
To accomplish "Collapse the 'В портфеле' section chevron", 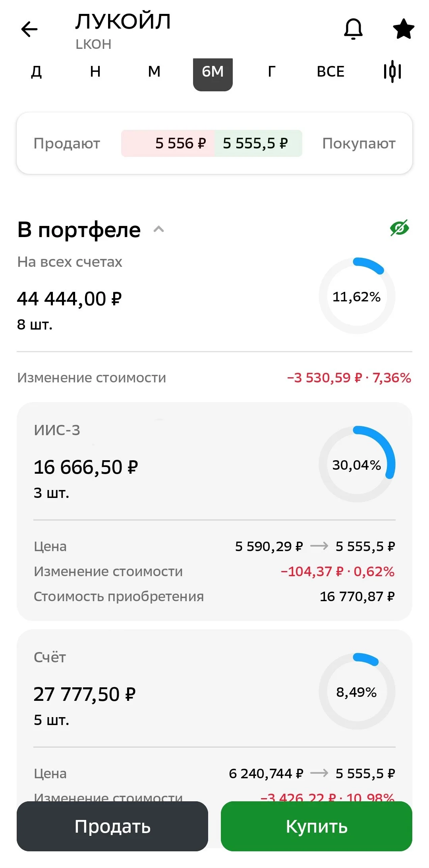I will 158,229.
